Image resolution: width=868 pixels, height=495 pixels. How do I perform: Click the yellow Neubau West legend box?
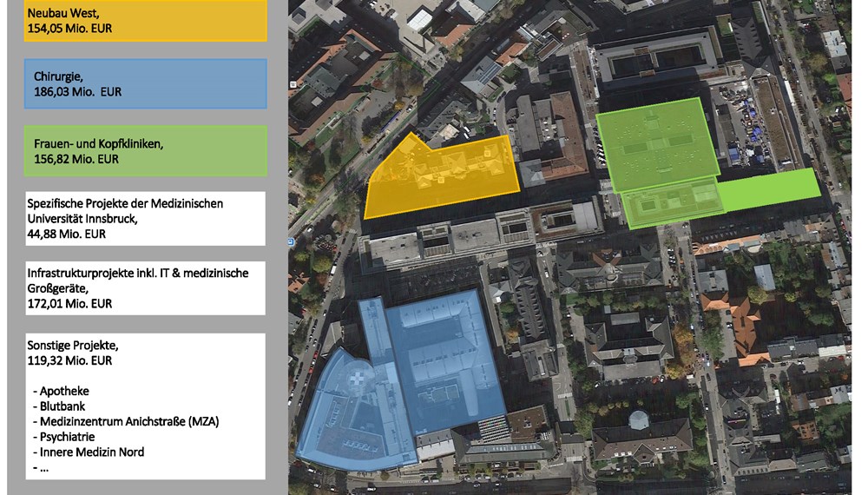coord(146,21)
